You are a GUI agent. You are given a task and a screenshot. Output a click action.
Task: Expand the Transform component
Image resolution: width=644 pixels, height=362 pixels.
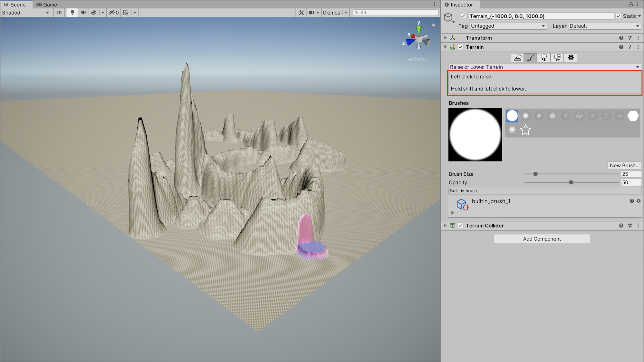pos(445,38)
